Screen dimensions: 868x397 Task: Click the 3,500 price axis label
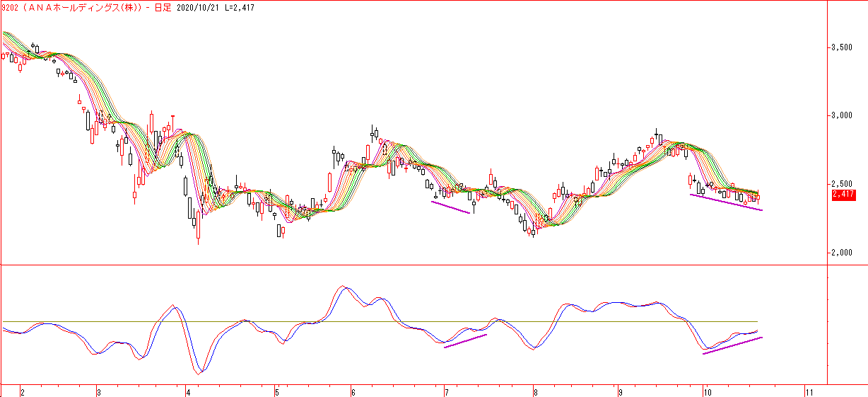point(843,47)
